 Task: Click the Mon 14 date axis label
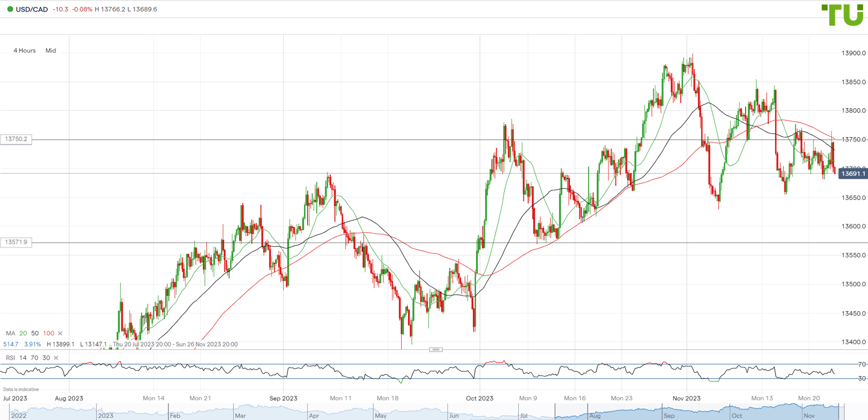(x=153, y=398)
